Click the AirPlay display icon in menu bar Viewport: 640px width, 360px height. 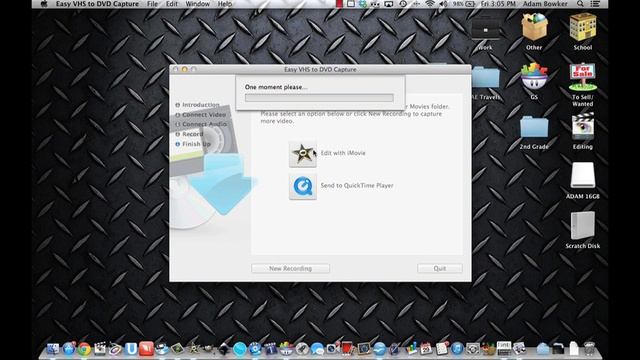(389, 4)
